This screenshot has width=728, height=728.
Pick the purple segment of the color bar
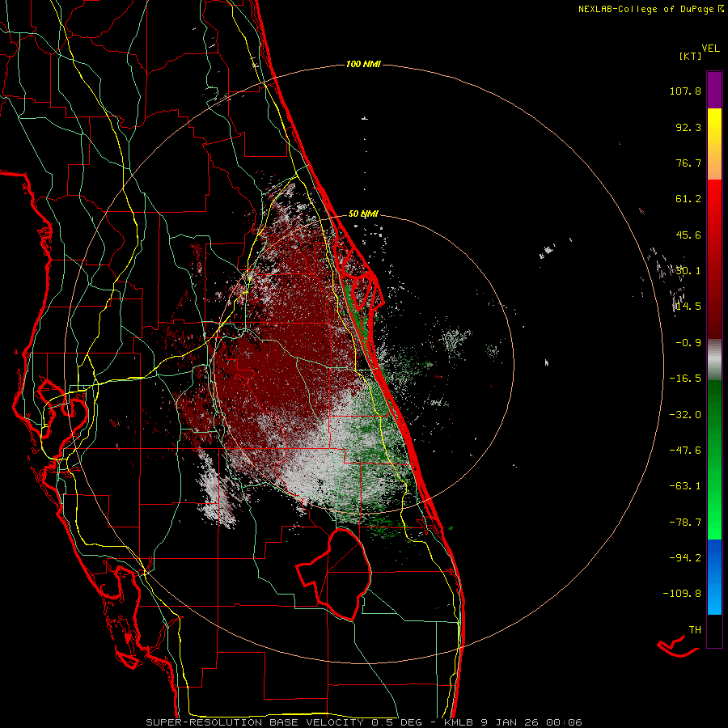click(714, 90)
